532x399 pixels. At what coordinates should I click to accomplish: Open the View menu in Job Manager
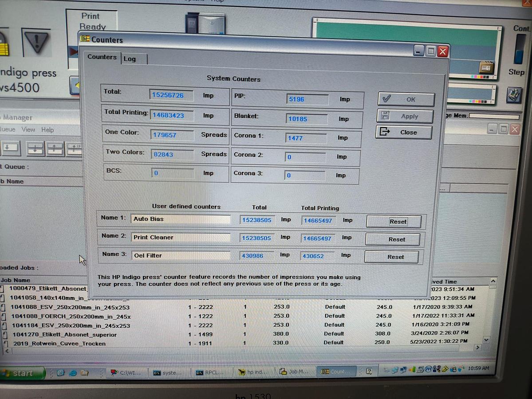pyautogui.click(x=28, y=129)
